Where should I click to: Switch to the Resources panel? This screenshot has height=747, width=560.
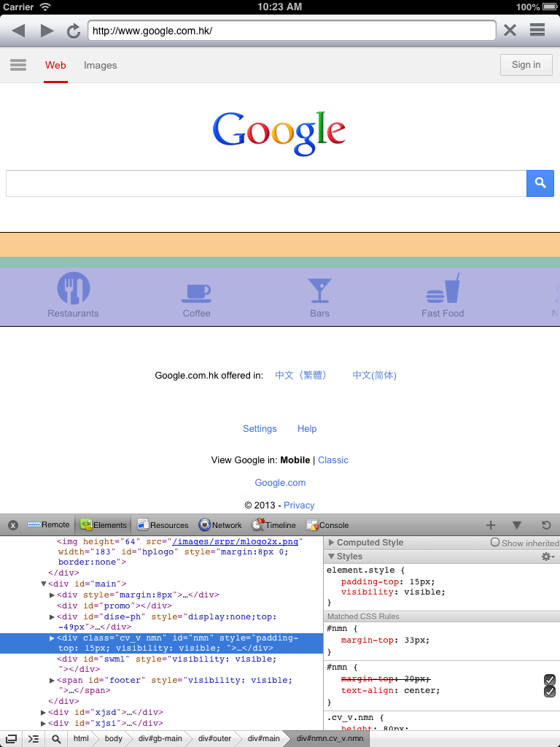[163, 525]
